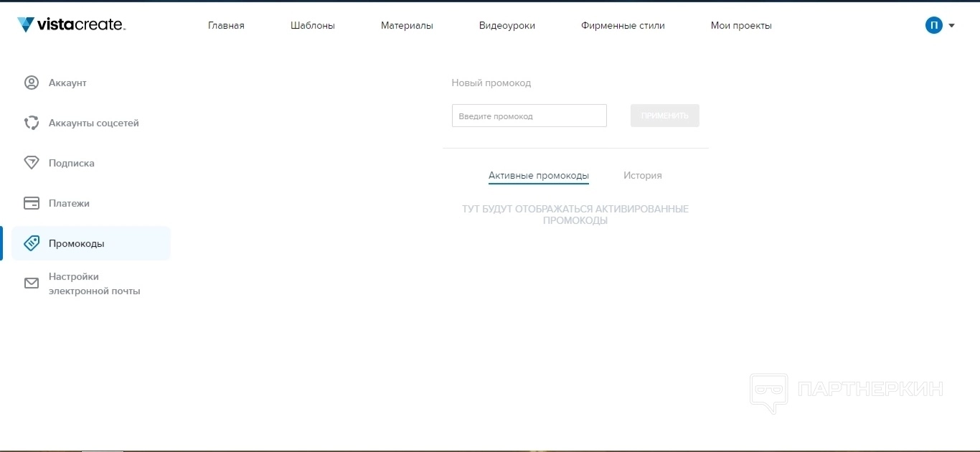Image resolution: width=980 pixels, height=452 pixels.
Task: Focus the Введите промокод input field
Action: pos(529,116)
